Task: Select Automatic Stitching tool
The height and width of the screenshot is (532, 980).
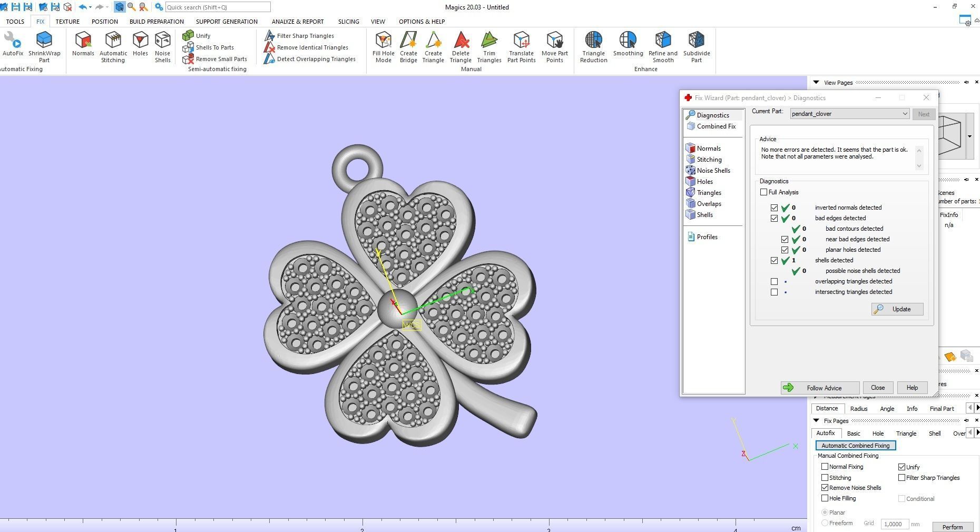Action: pos(113,47)
